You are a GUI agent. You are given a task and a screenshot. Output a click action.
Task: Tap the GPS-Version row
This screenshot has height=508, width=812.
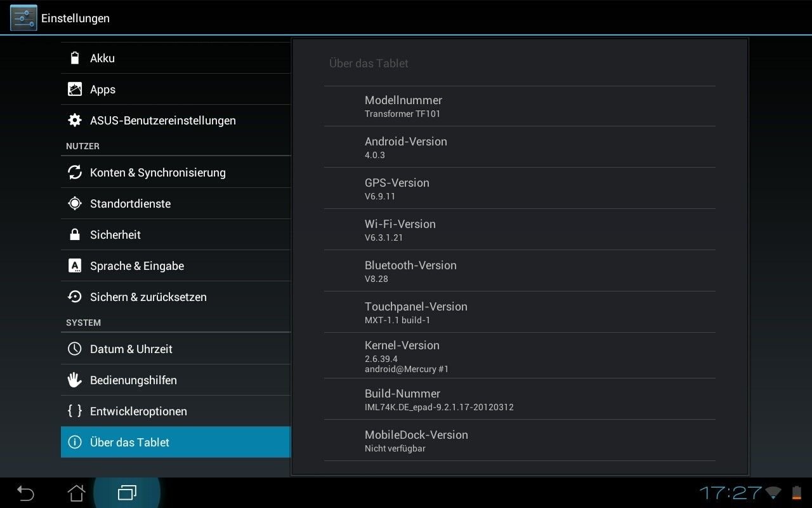[520, 188]
